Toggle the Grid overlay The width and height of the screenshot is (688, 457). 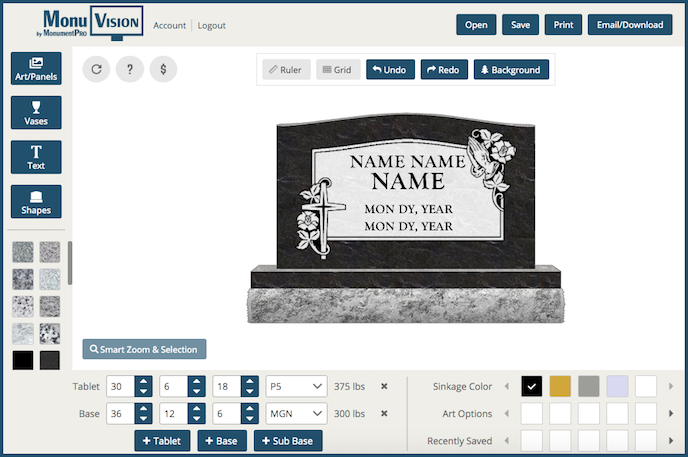point(338,70)
